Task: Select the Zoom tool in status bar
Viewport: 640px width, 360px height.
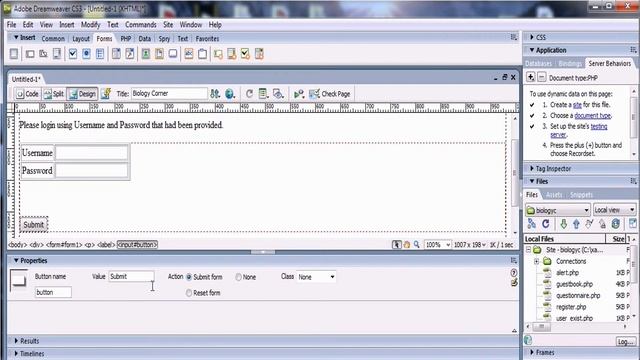Action: point(417,244)
